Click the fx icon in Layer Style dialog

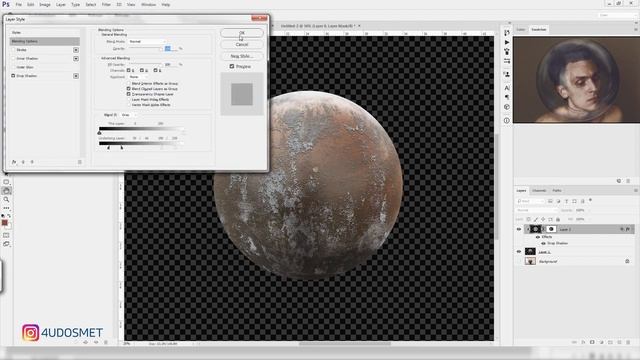click(14, 162)
